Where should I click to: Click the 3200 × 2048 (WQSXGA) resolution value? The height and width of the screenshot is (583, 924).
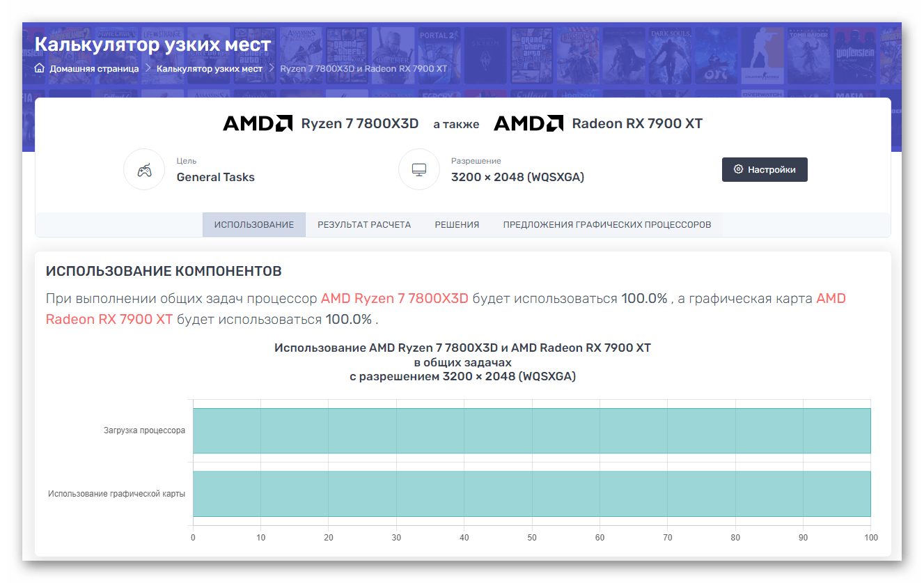pyautogui.click(x=517, y=177)
